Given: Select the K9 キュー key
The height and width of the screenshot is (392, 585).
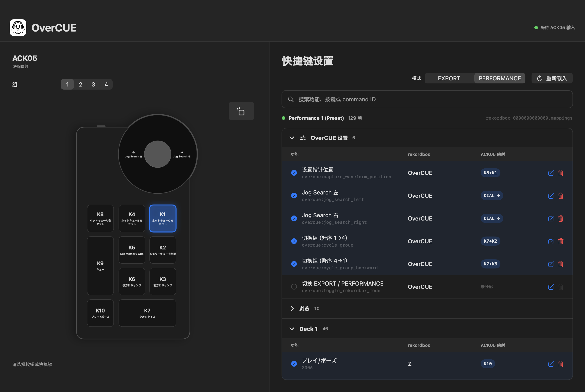Looking at the screenshot, I should (100, 266).
